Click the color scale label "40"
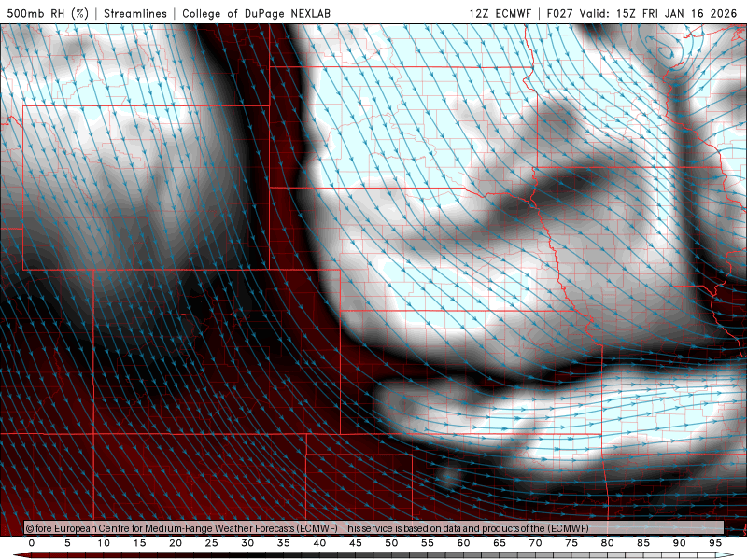The image size is (747, 560). click(x=319, y=543)
